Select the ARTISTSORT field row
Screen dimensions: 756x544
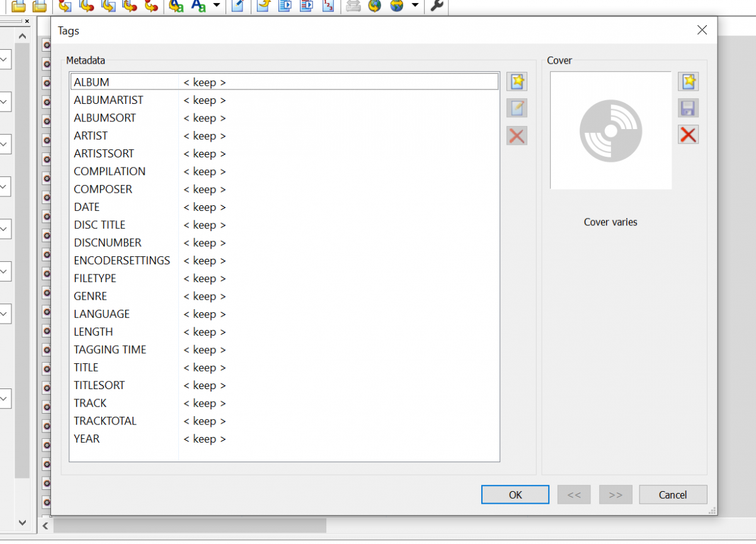(284, 154)
